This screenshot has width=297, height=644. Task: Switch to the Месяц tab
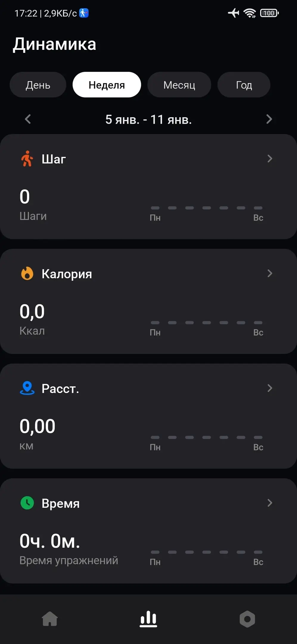tap(179, 85)
